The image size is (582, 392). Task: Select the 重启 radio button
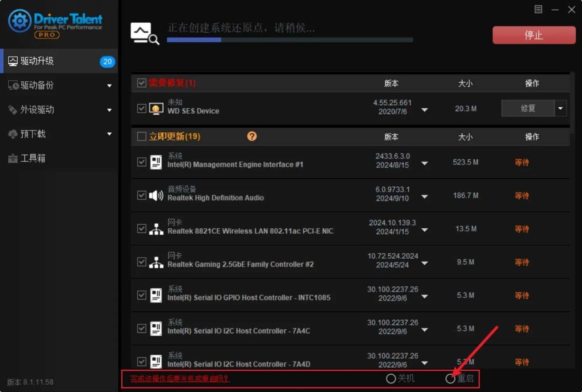pyautogui.click(x=450, y=378)
